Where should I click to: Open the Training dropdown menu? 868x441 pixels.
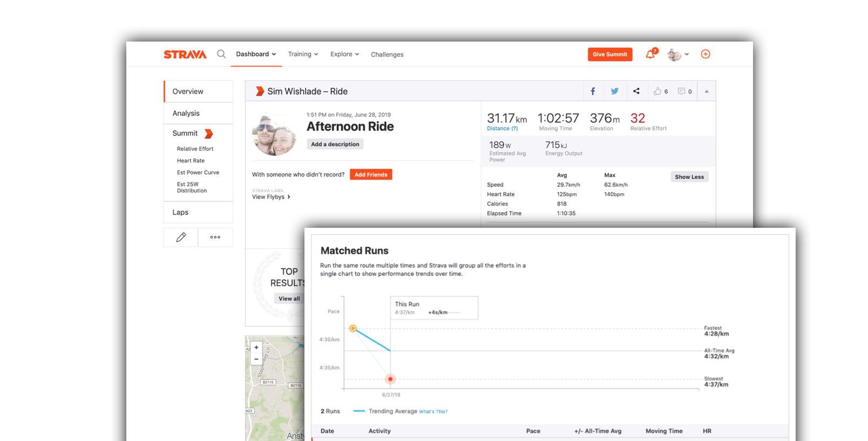coord(303,54)
